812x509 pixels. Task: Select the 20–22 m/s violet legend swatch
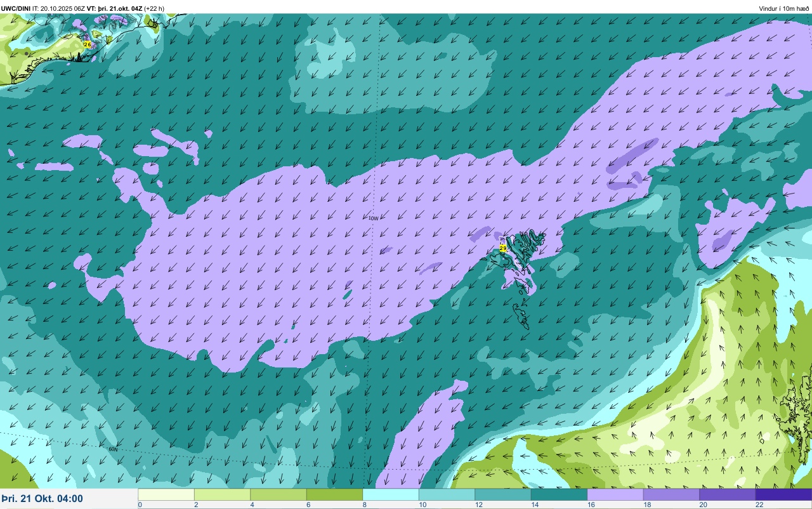(x=728, y=494)
